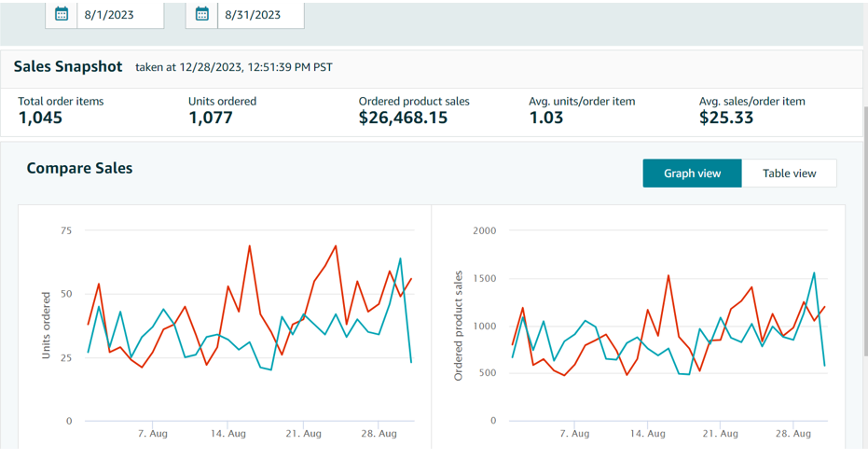
Task: Open the start date calendar icon
Action: coord(62,14)
